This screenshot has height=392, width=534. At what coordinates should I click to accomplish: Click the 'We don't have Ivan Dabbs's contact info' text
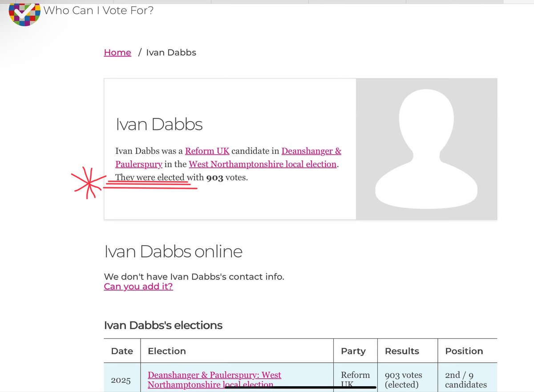194,277
